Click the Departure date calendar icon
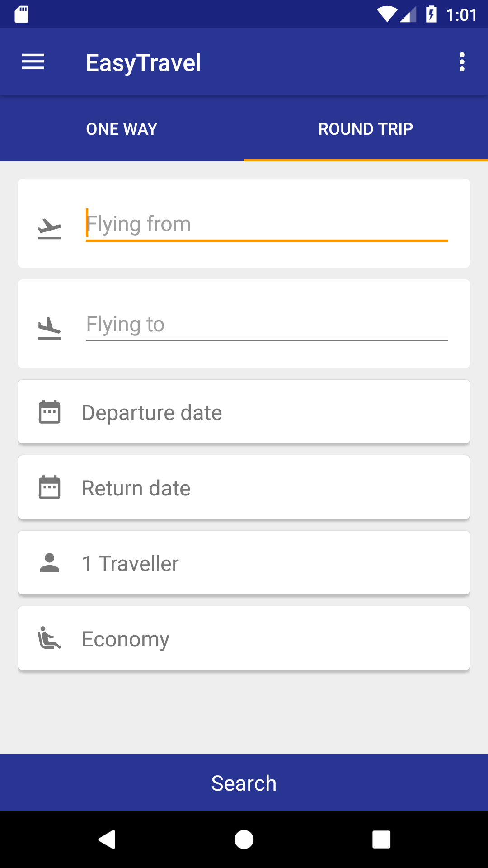The image size is (488, 868). pyautogui.click(x=49, y=412)
